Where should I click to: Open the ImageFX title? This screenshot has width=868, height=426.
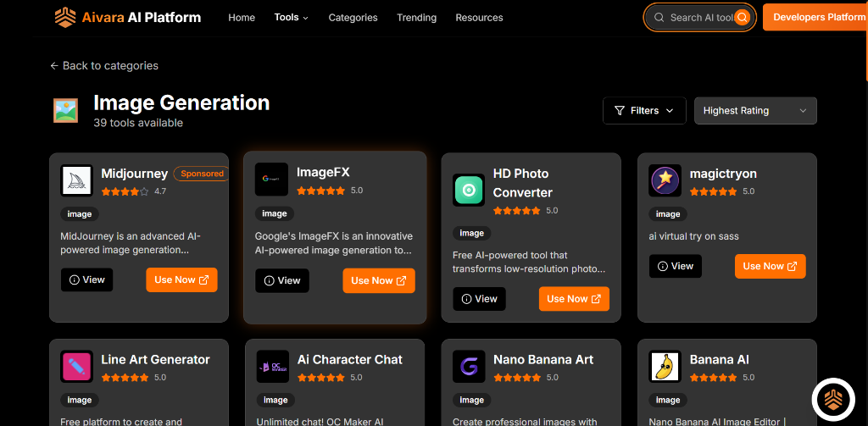pos(323,172)
